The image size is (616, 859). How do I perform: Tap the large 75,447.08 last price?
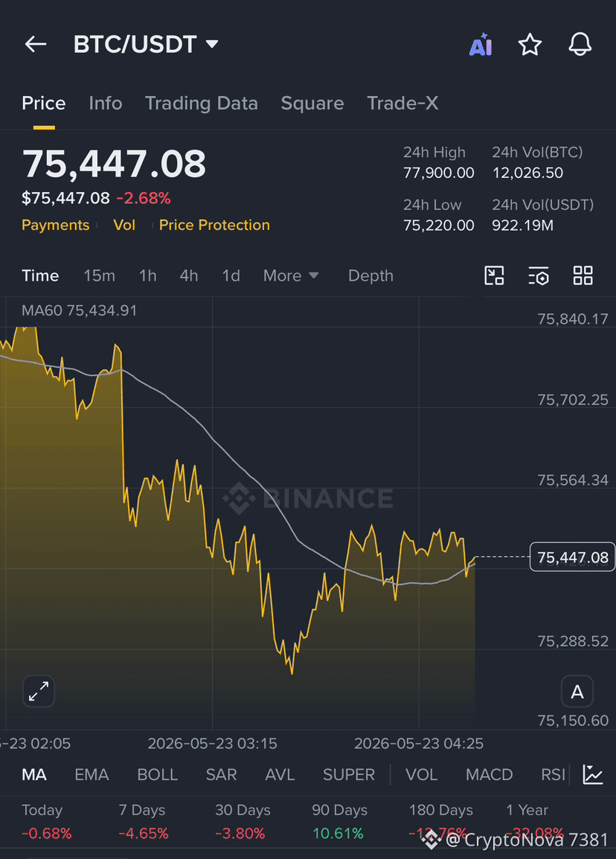tap(114, 164)
